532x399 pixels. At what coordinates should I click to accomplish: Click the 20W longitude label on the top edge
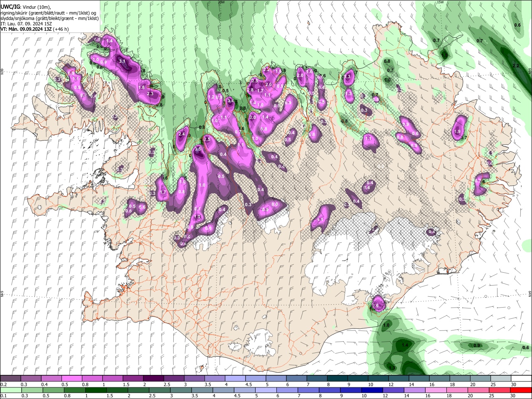[221, 2]
